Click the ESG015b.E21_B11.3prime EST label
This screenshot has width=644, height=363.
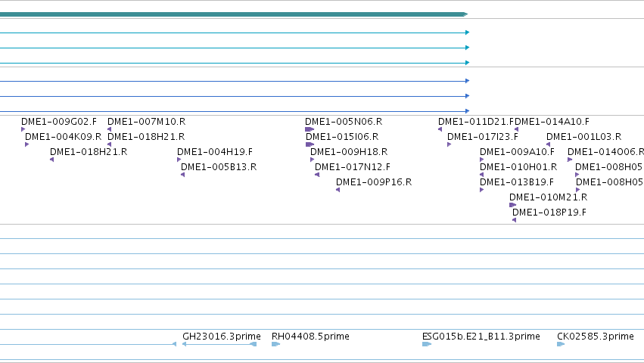click(481, 337)
